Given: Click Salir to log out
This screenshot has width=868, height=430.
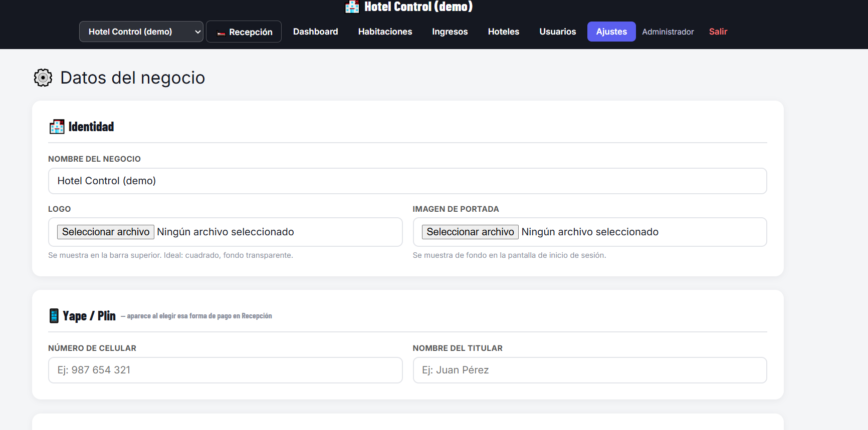Looking at the screenshot, I should tap(718, 32).
